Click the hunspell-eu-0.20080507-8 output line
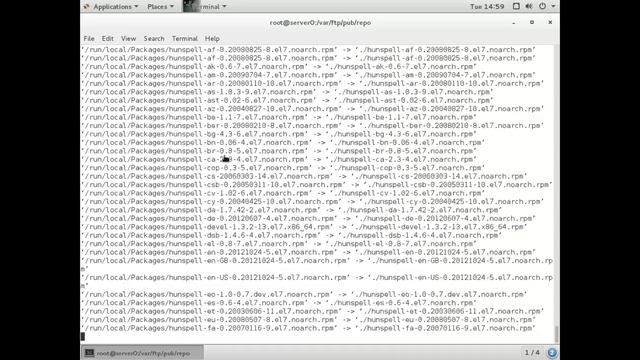Screen dimensions: 640x360 click(x=308, y=320)
